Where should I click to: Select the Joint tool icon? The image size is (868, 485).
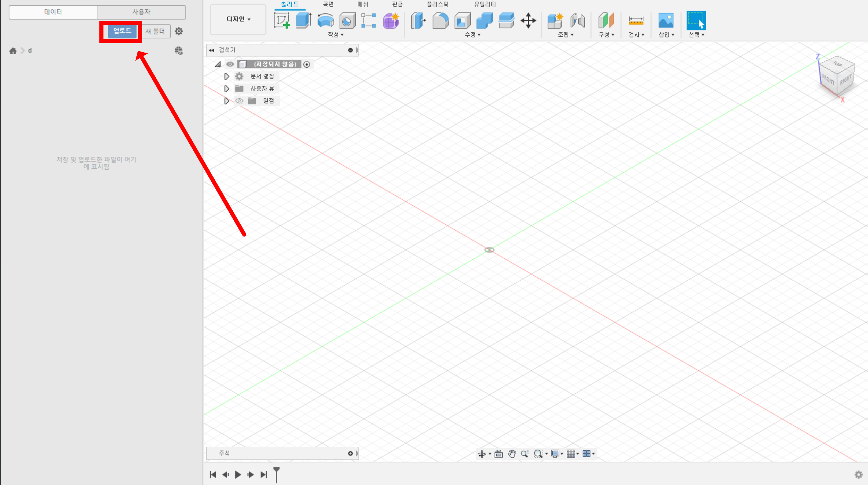[x=577, y=20]
